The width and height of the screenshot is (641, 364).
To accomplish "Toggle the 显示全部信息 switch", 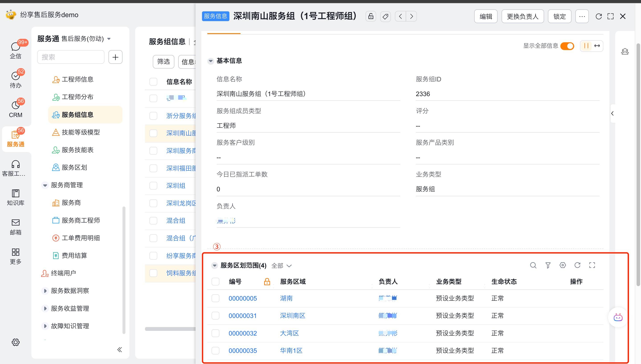I will click(567, 46).
